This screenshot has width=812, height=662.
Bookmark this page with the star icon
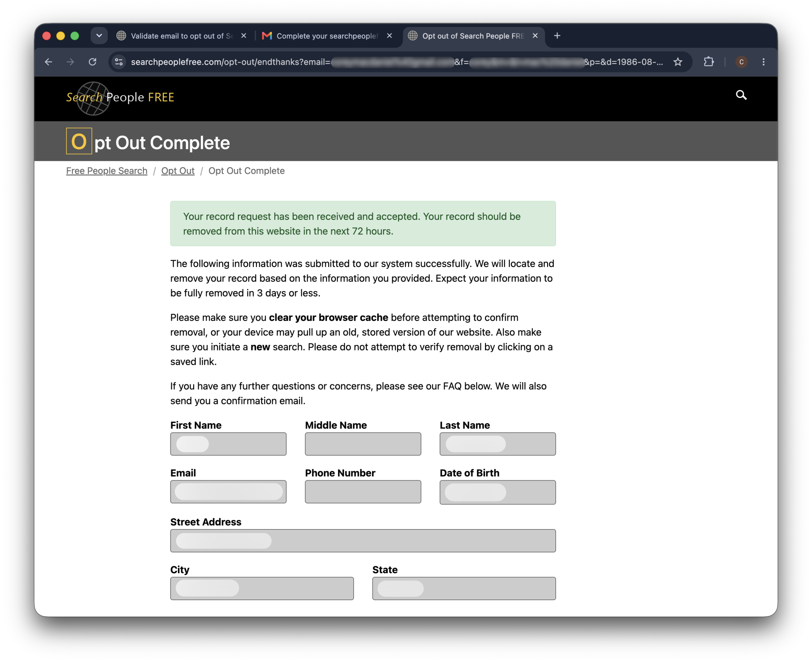tap(678, 62)
